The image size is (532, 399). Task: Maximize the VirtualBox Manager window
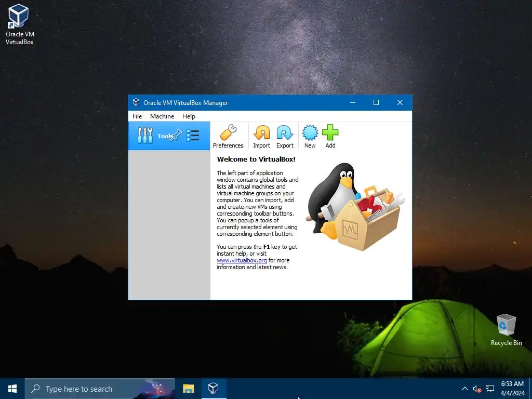pyautogui.click(x=376, y=102)
